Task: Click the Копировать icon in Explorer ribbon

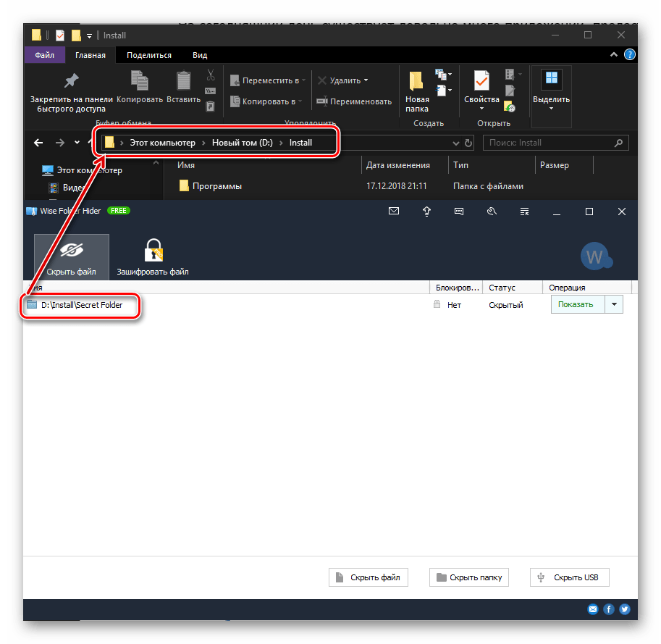Action: coord(140,80)
